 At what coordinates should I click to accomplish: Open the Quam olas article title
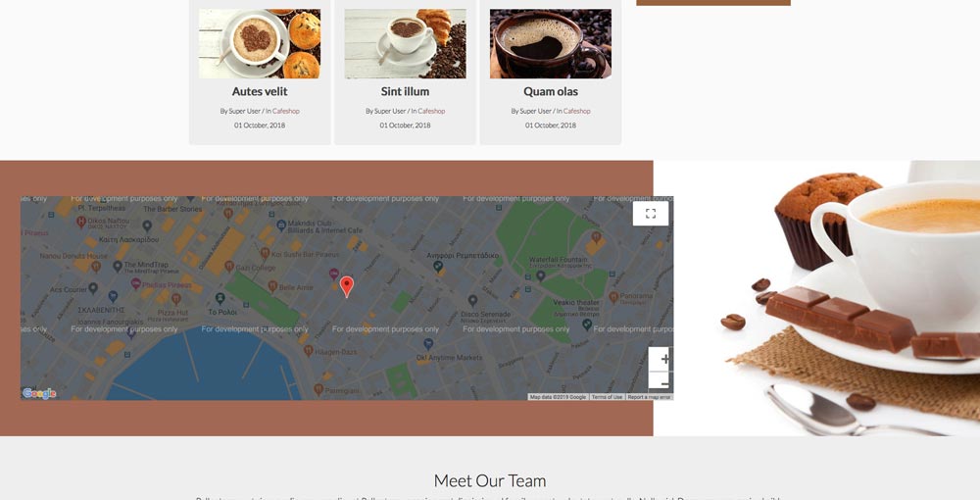pyautogui.click(x=551, y=91)
